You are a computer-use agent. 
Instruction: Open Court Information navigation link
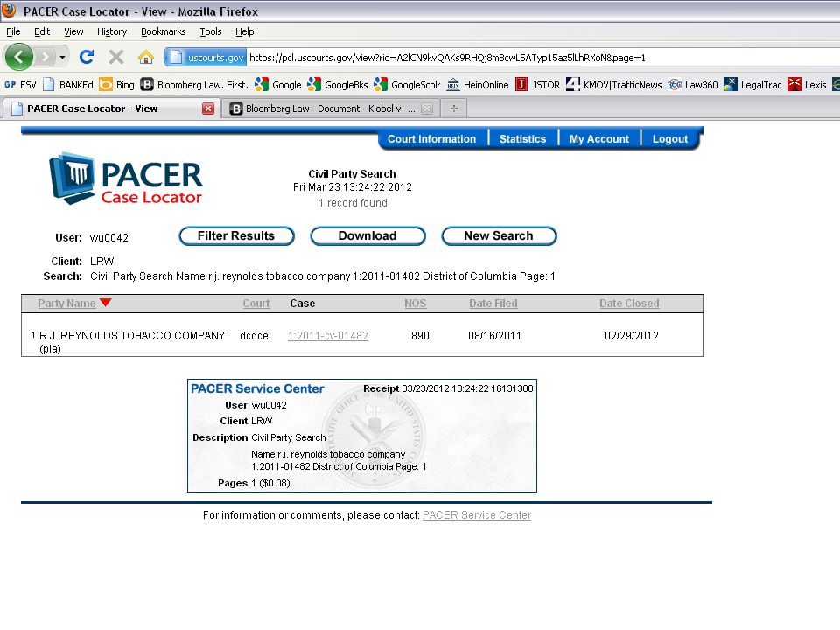[431, 139]
